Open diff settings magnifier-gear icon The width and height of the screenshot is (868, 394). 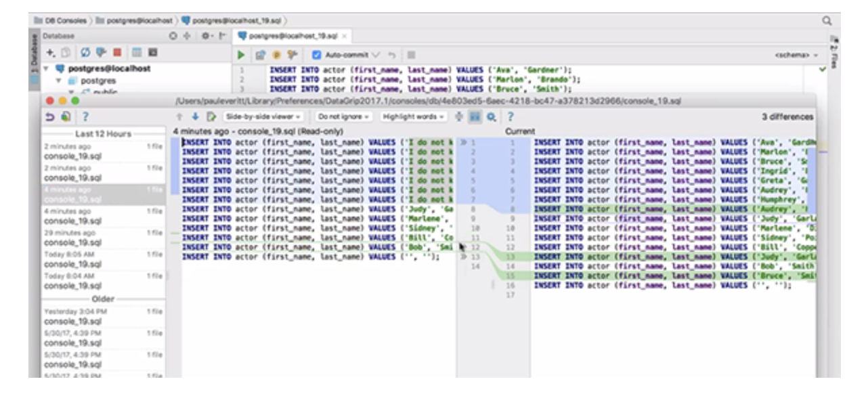(x=491, y=117)
